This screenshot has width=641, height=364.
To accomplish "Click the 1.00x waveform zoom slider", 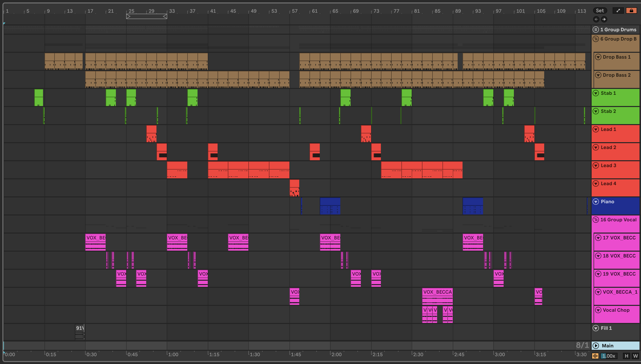I will point(609,356).
